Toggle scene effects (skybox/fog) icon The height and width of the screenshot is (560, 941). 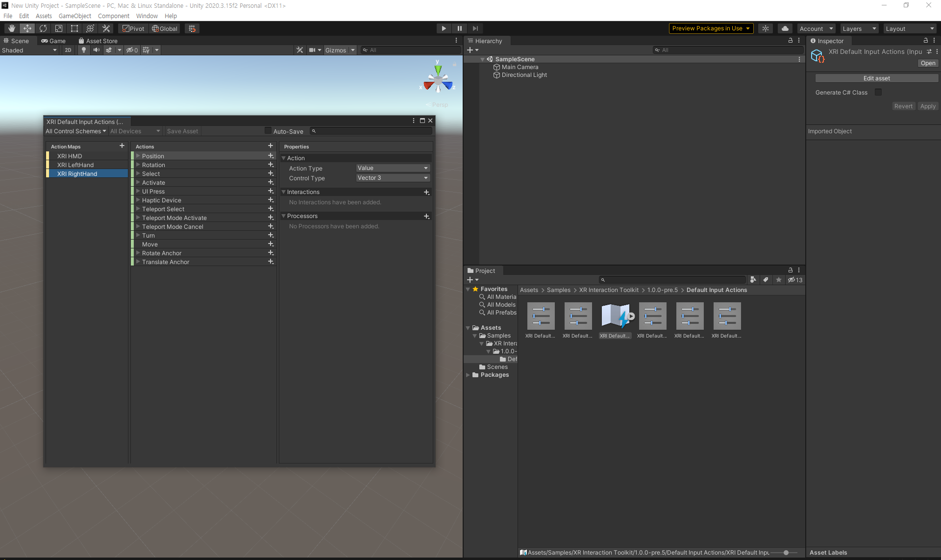109,50
